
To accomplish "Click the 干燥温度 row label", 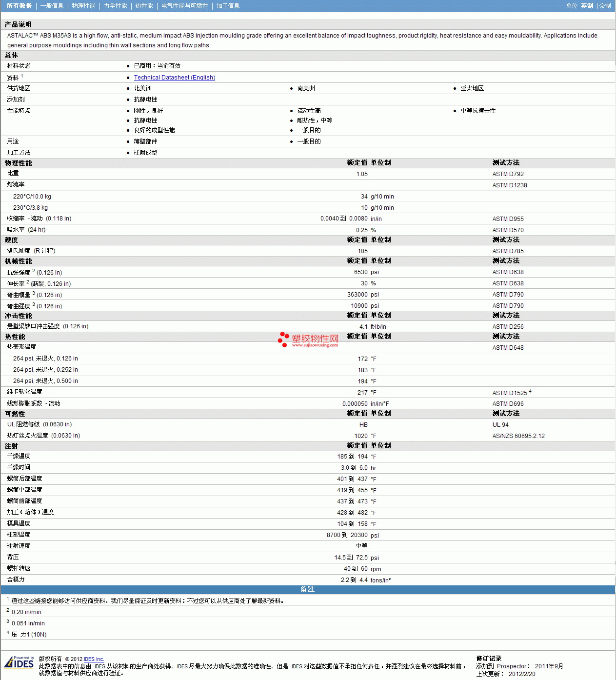I will pyautogui.click(x=19, y=456).
